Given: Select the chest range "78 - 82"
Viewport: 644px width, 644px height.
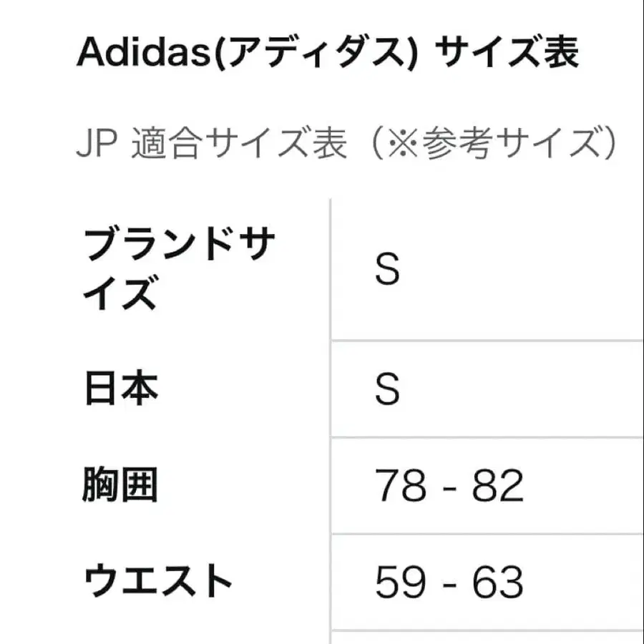Looking at the screenshot, I should point(449,486).
